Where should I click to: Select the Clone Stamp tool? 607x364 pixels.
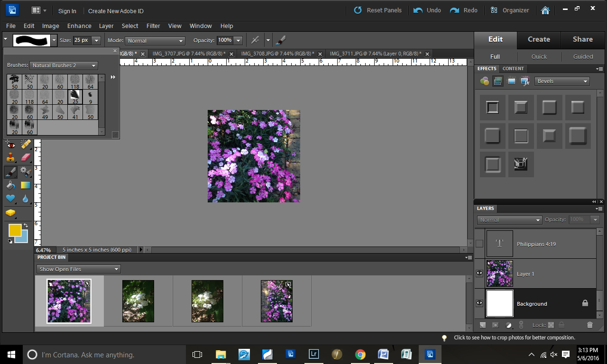coord(10,158)
